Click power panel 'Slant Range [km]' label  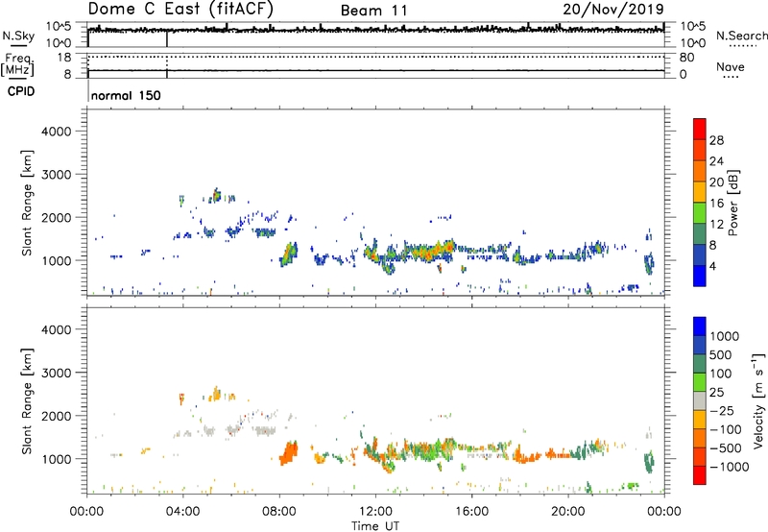tap(27, 203)
